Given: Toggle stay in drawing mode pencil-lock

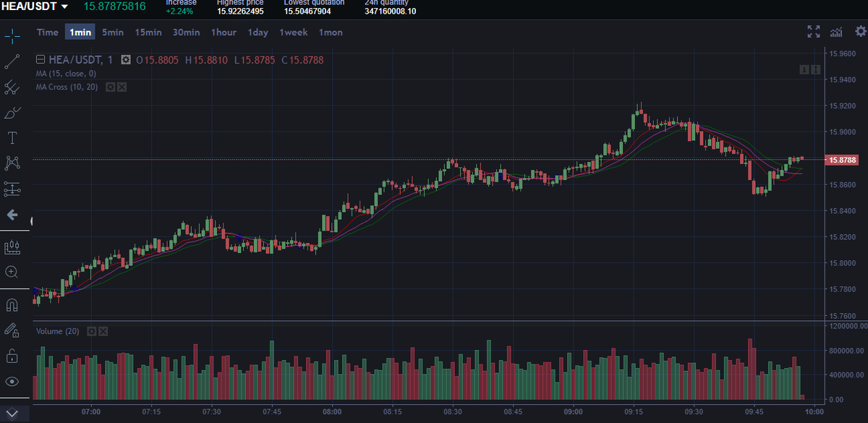Looking at the screenshot, I should (x=12, y=330).
